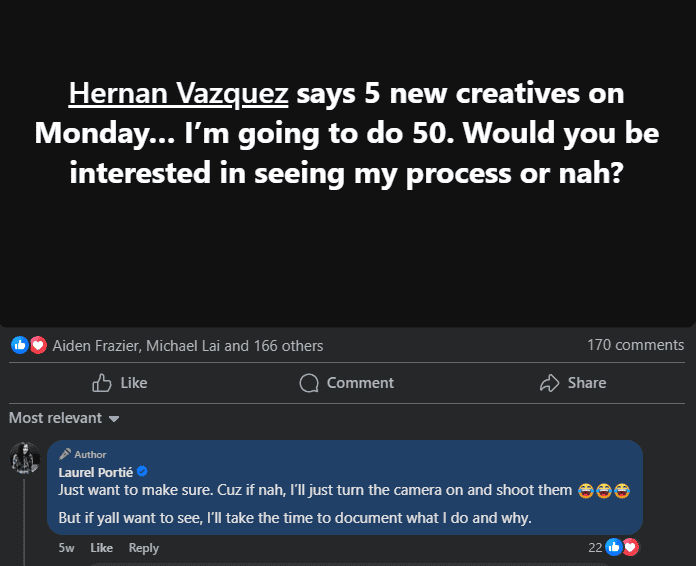Click the verified badge next to Laurel Portié
696x566 pixels.
[143, 472]
